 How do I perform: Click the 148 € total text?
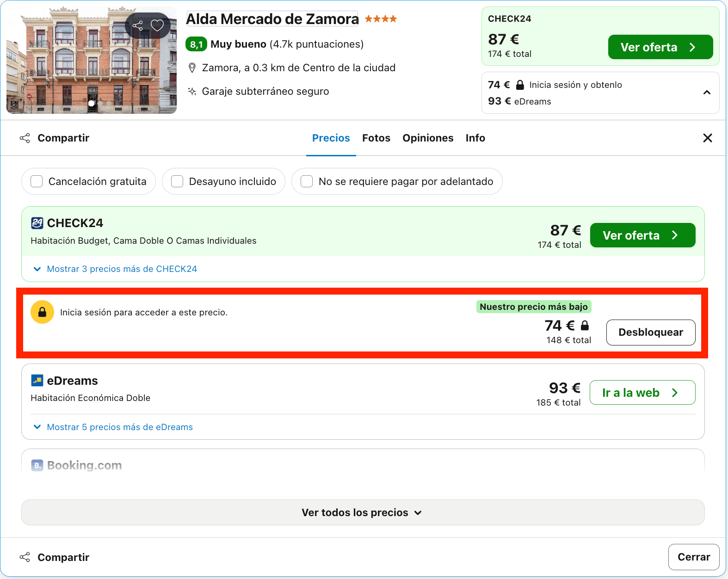click(x=568, y=340)
